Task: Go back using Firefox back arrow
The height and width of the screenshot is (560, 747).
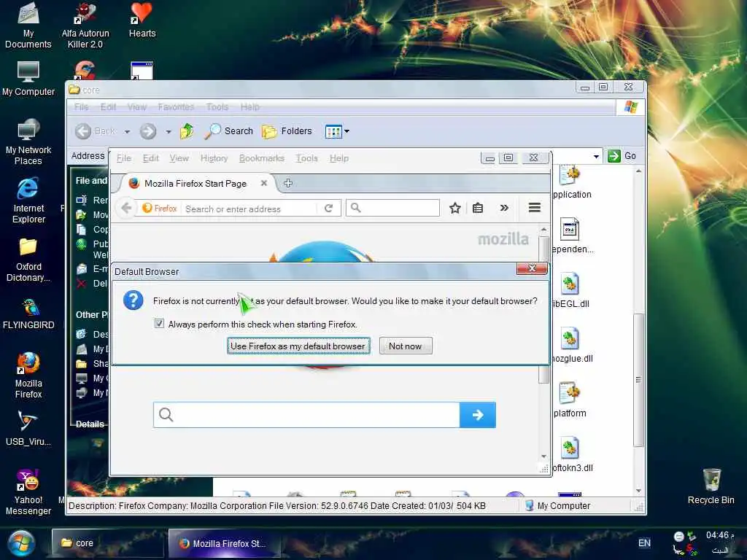Action: point(126,208)
